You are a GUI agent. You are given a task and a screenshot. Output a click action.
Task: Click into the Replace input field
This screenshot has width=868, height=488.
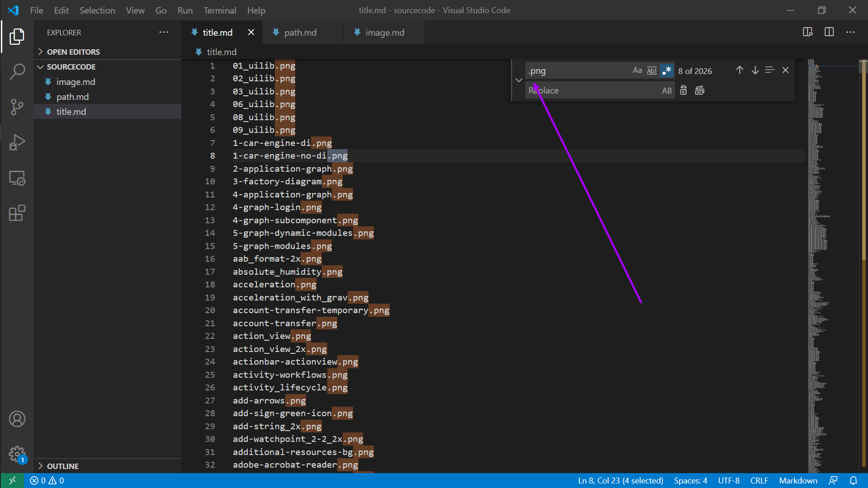pos(592,90)
